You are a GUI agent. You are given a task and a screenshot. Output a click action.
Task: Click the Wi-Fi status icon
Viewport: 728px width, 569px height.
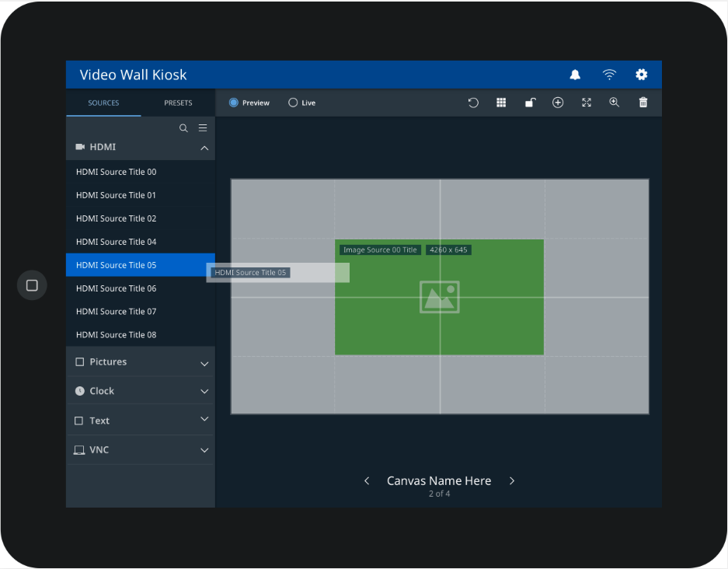608,75
